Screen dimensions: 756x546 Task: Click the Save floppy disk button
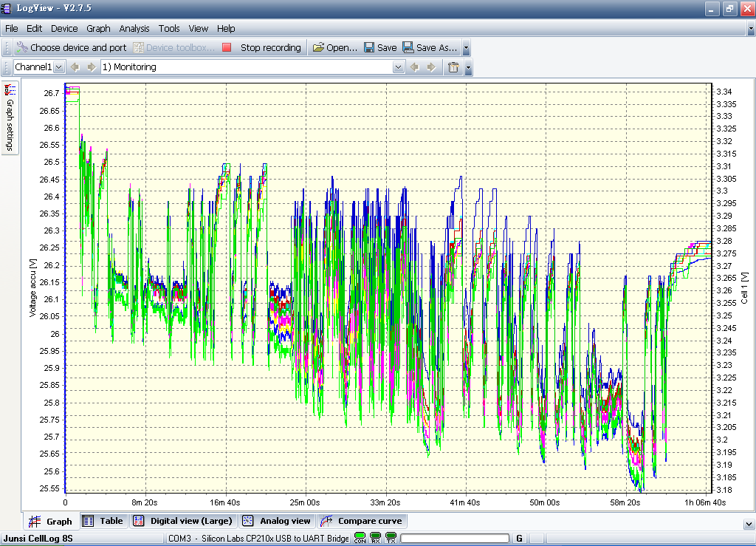click(x=380, y=47)
